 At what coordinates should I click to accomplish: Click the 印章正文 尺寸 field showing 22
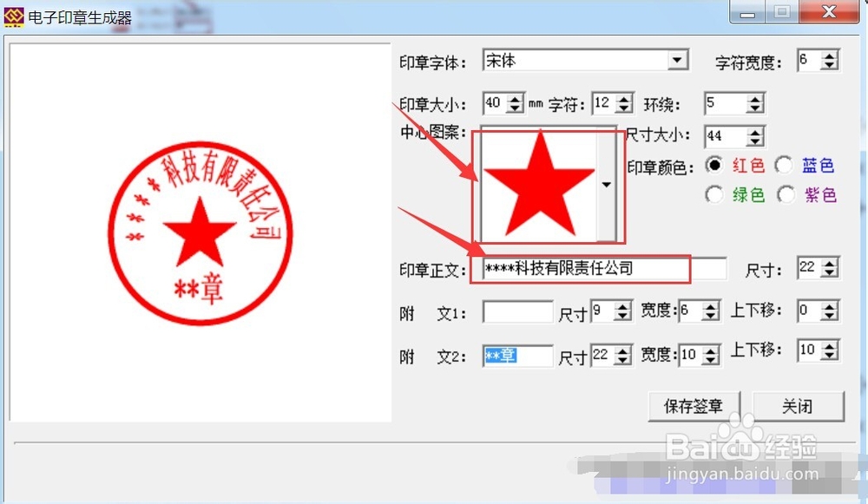(x=809, y=268)
